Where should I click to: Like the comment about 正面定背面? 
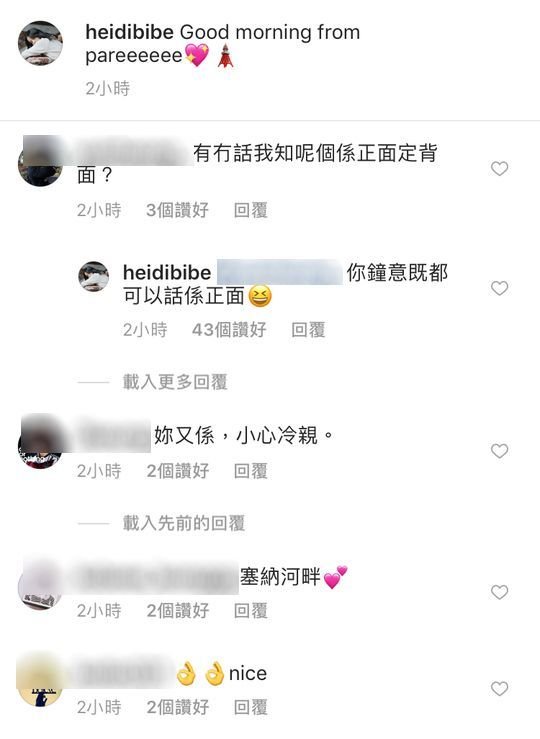click(x=499, y=168)
